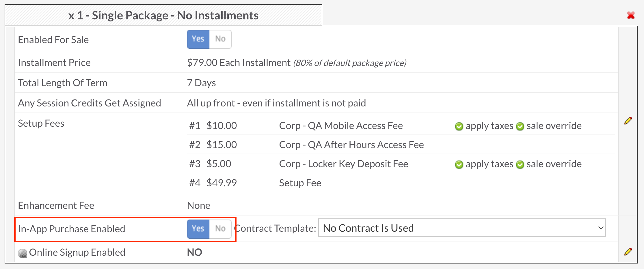Click the Enhancement Fee None value
Screen dimensions: 644x269
(x=198, y=205)
